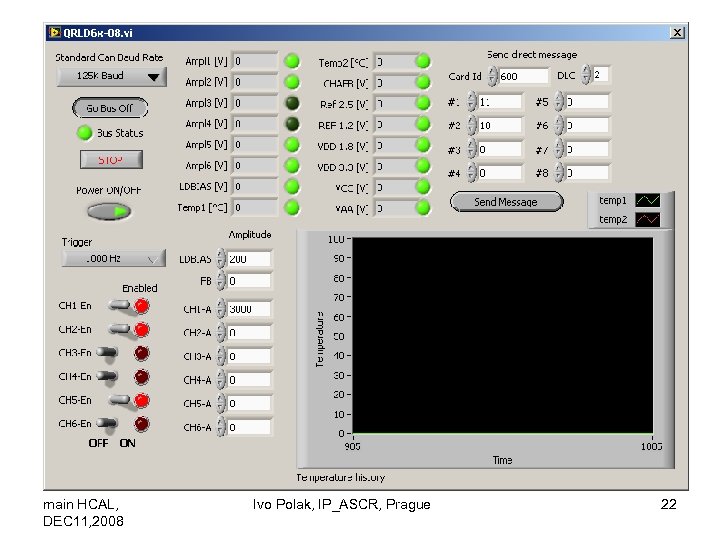
Task: Click the CH4-A amplitude value field
Action: click(x=249, y=380)
